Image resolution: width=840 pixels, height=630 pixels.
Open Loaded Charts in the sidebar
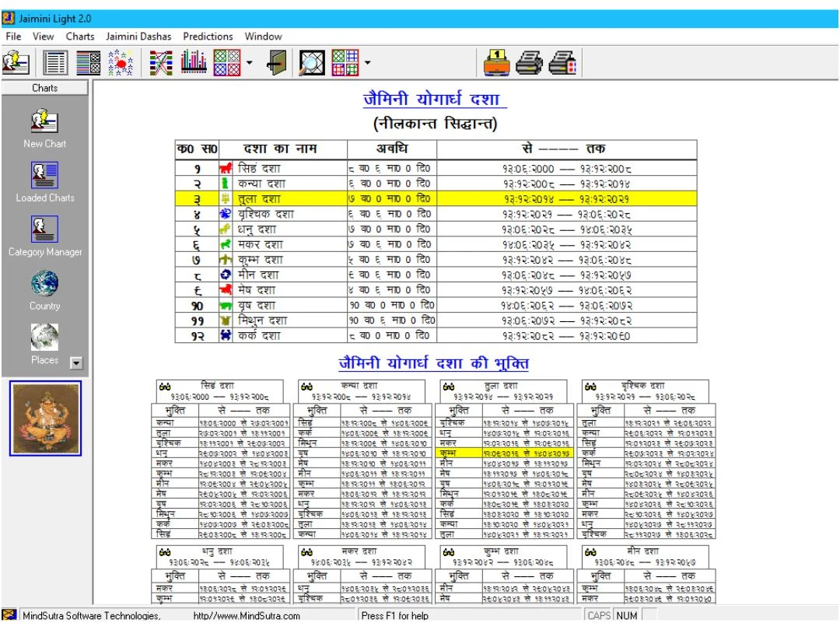tap(44, 175)
